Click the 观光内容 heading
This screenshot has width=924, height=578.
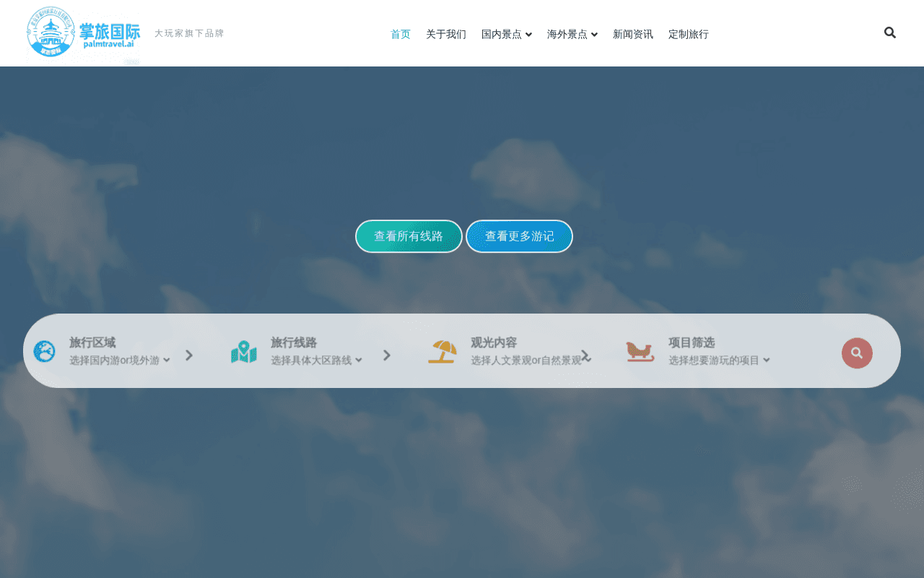pyautogui.click(x=494, y=342)
